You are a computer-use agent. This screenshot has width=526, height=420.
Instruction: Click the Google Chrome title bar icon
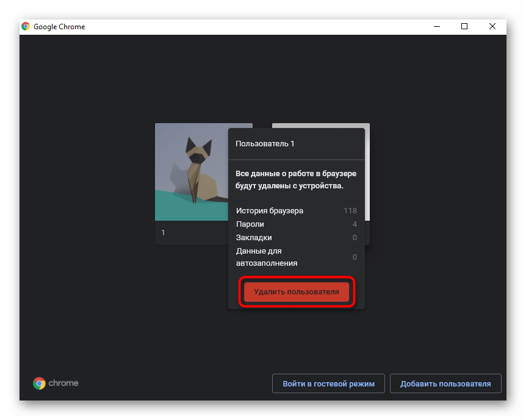pos(26,26)
